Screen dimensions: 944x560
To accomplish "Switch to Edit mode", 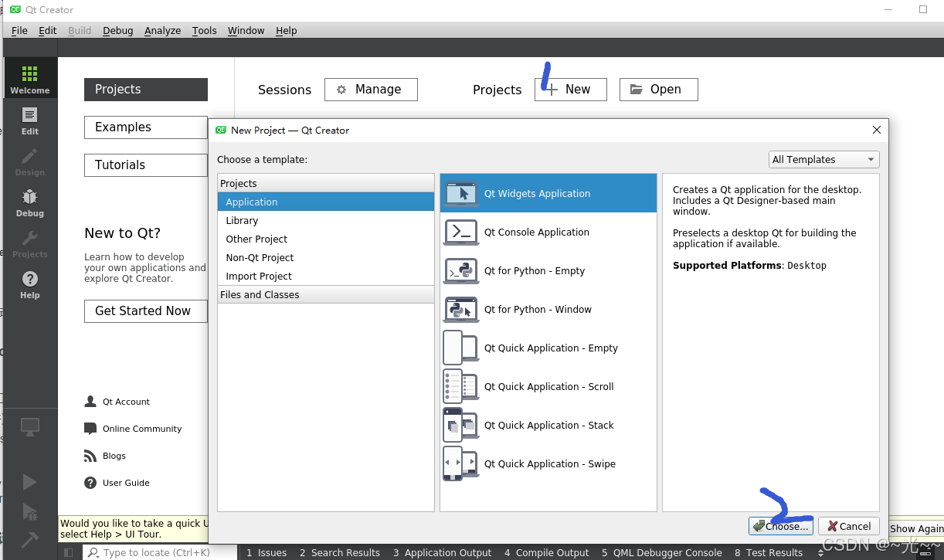I will coord(29,121).
